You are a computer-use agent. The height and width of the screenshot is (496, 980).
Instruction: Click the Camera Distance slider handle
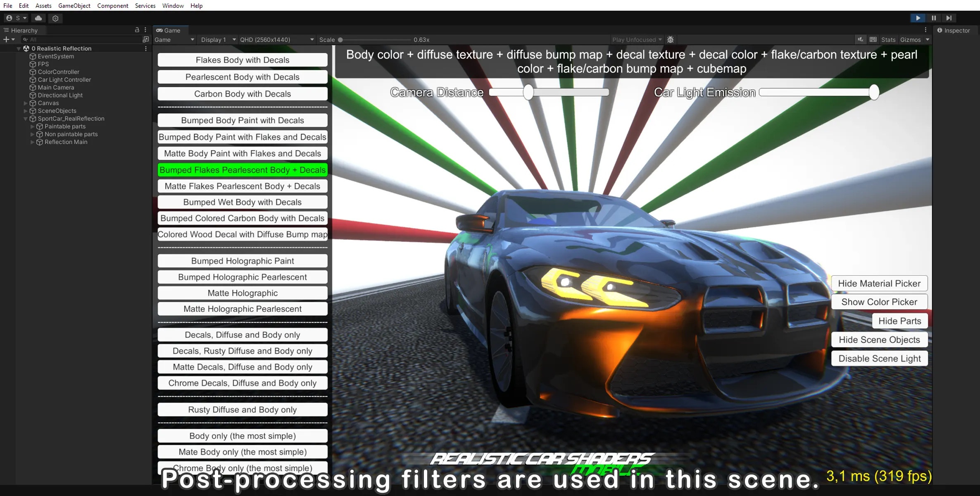tap(528, 92)
